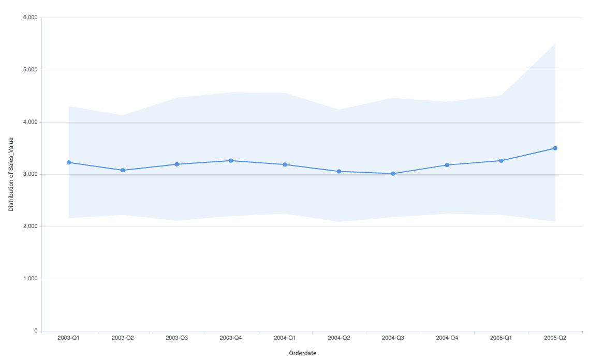Select the 2003-Q4 data point marker
This screenshot has height=364, width=590.
point(231,161)
